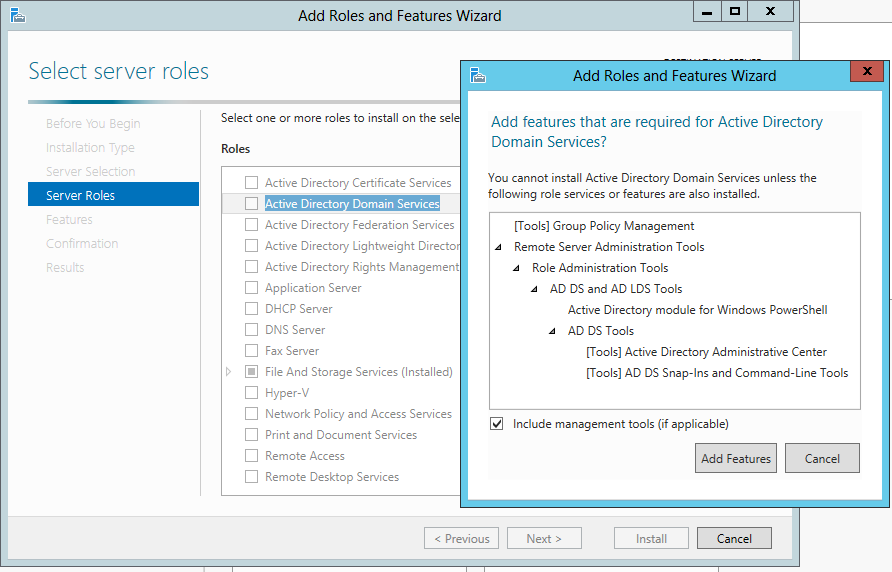Tick Network Policy and Access Services checkbox

251,414
